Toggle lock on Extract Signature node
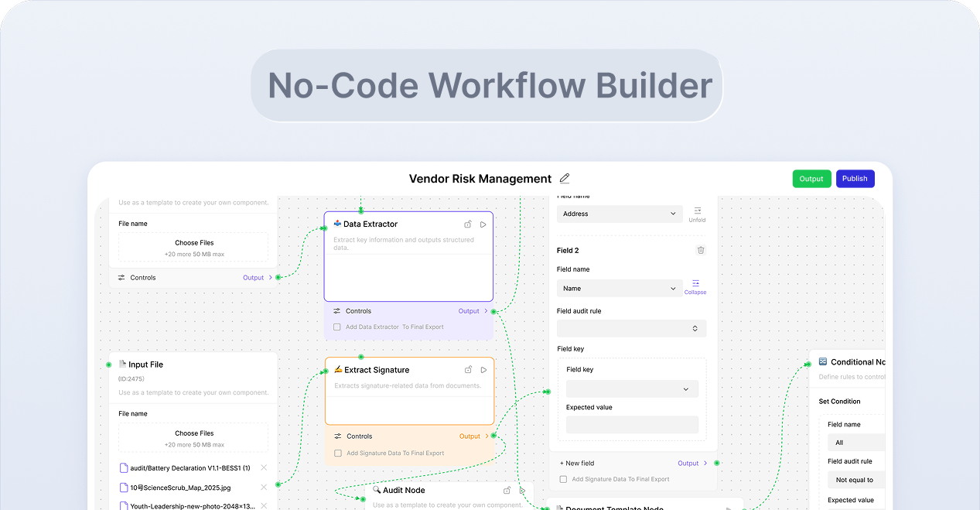Screen dimensions: 980x510 pyautogui.click(x=468, y=370)
